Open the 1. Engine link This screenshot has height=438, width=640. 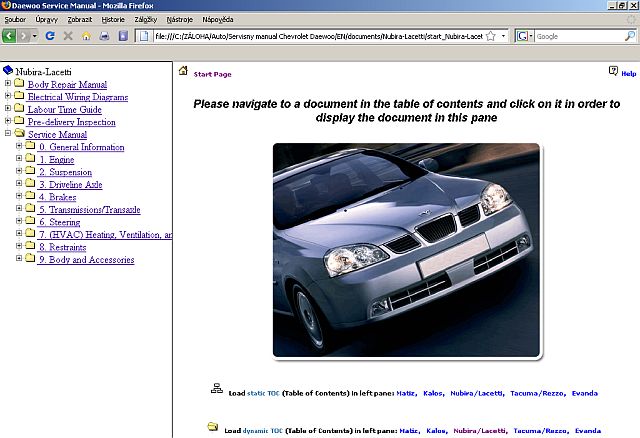tap(57, 160)
